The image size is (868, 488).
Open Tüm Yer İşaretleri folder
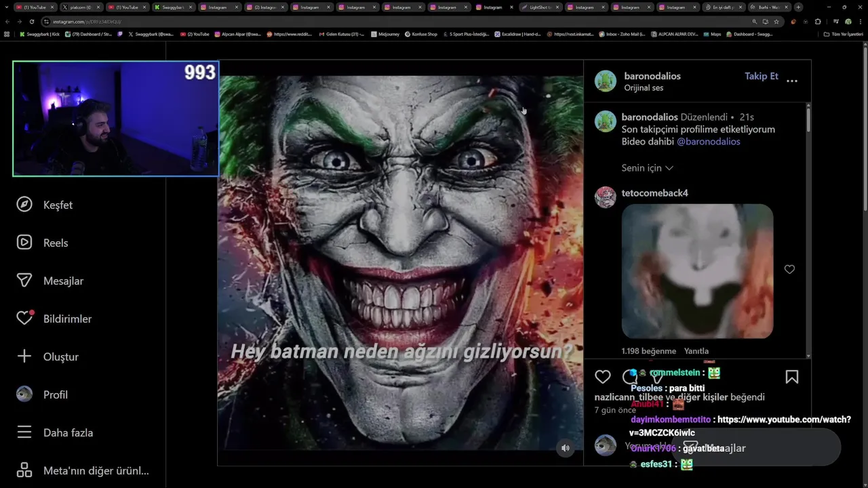pos(843,34)
